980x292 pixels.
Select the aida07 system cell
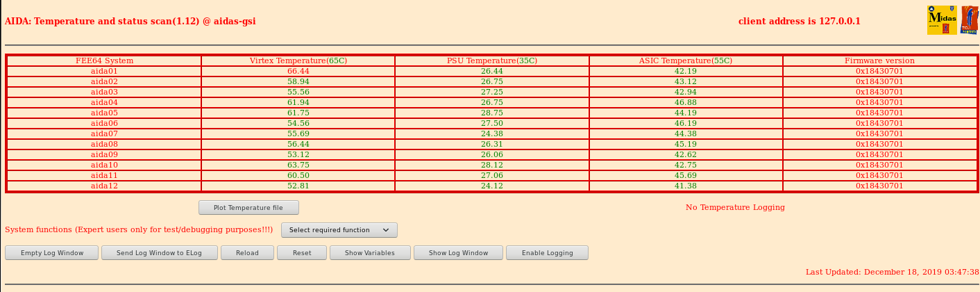point(105,134)
